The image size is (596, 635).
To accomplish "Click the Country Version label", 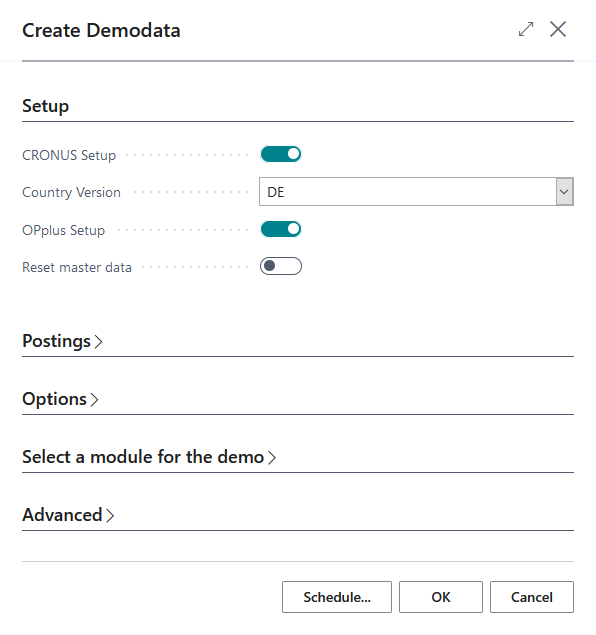I will click(71, 192).
